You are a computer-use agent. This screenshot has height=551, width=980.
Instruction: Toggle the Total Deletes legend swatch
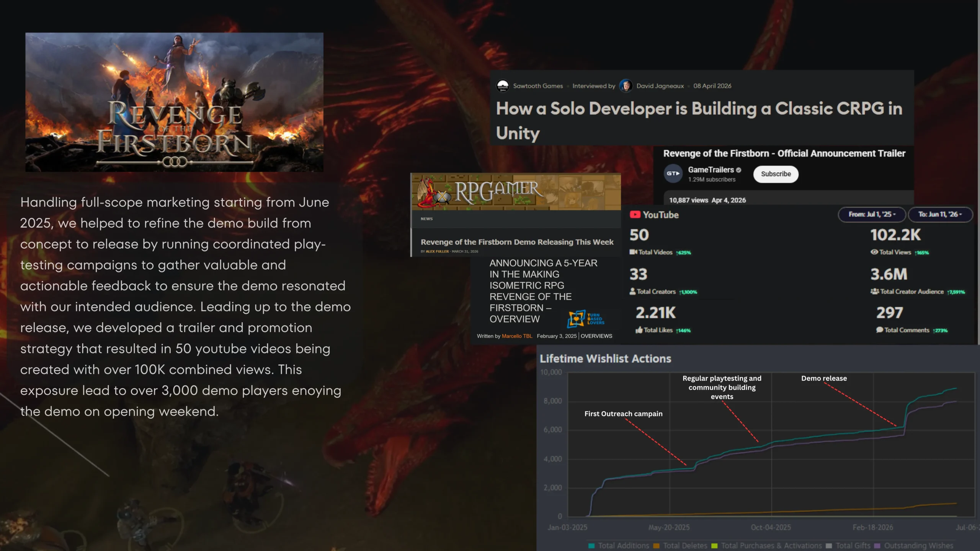pyautogui.click(x=656, y=546)
